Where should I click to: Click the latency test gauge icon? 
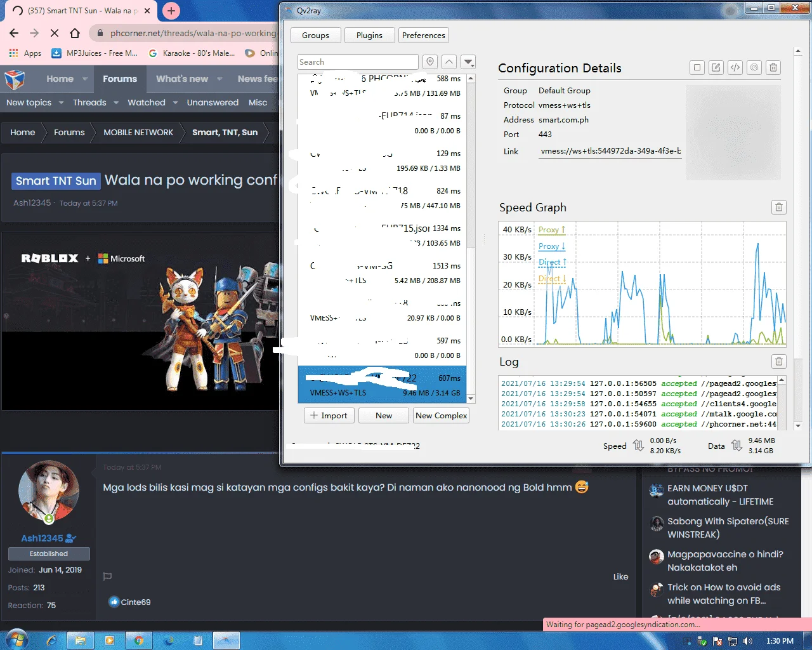click(754, 67)
